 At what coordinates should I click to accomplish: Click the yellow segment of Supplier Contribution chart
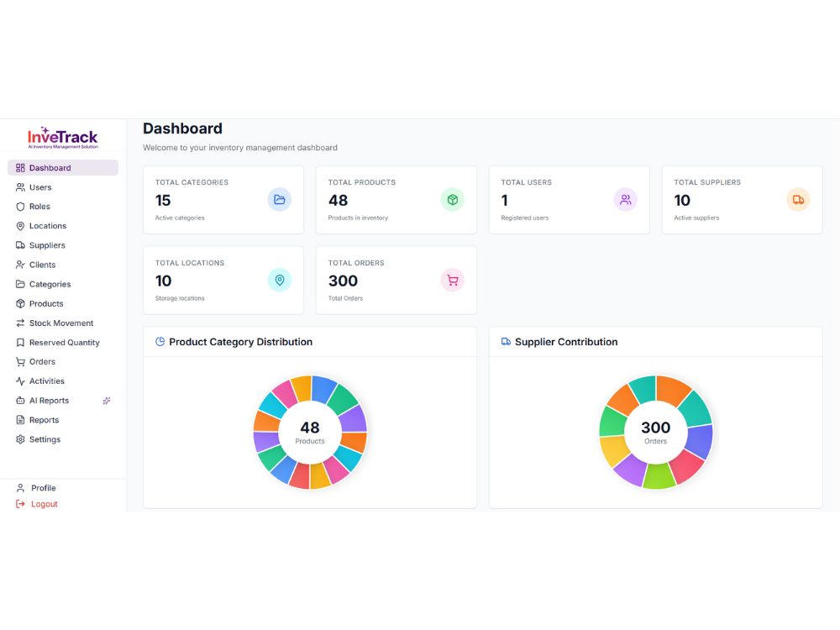613,451
